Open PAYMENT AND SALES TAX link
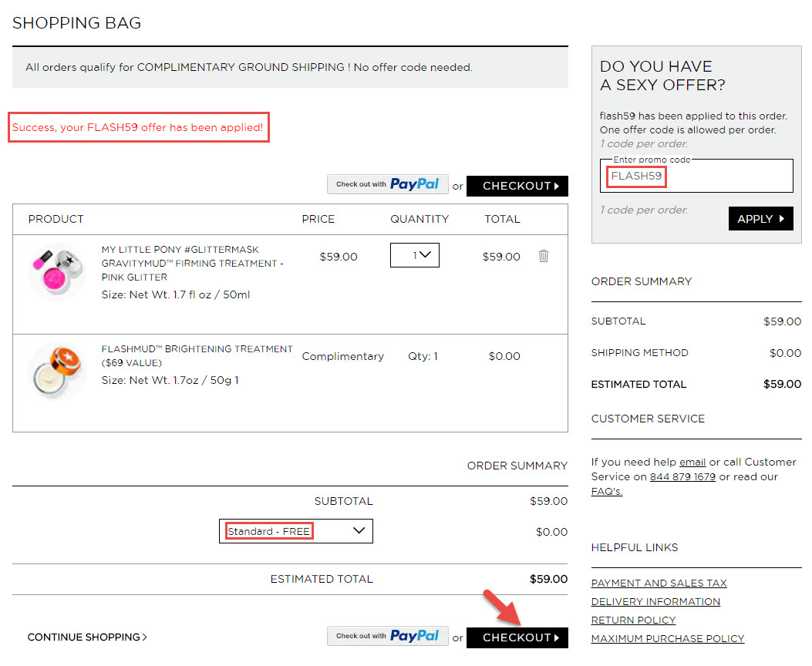Screen dimensions: 812x666 point(659,584)
